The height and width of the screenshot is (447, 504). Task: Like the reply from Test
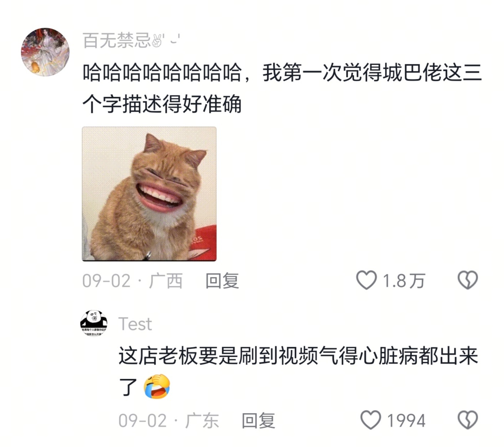[370, 420]
